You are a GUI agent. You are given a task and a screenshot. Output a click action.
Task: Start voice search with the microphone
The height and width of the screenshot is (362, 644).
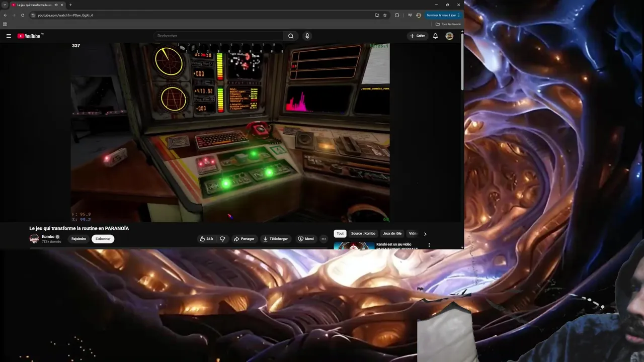coord(307,36)
